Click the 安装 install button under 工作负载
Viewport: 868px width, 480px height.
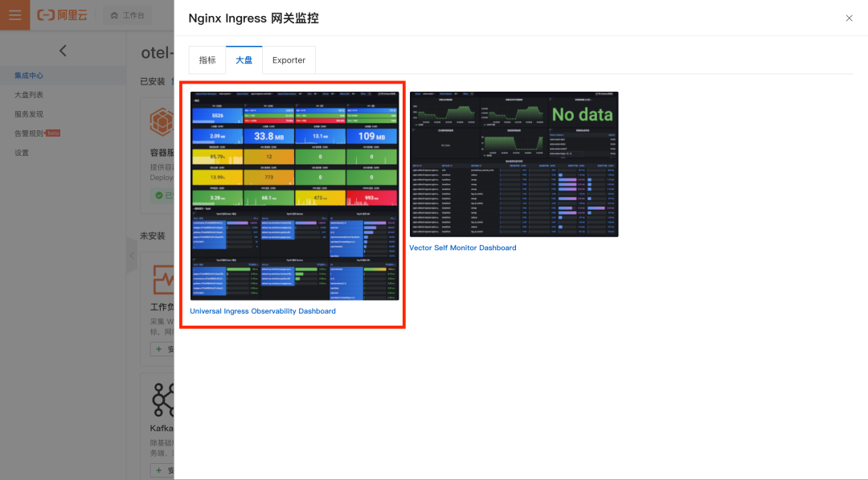pos(165,349)
